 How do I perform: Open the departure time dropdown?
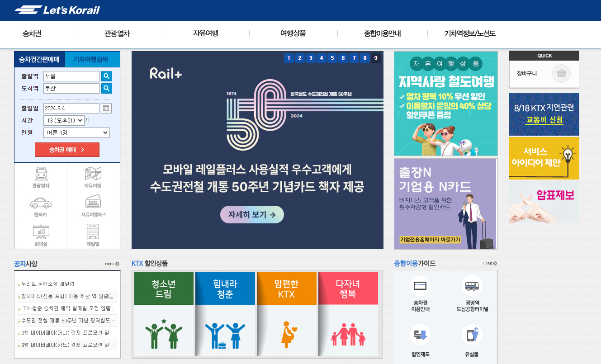click(x=64, y=120)
